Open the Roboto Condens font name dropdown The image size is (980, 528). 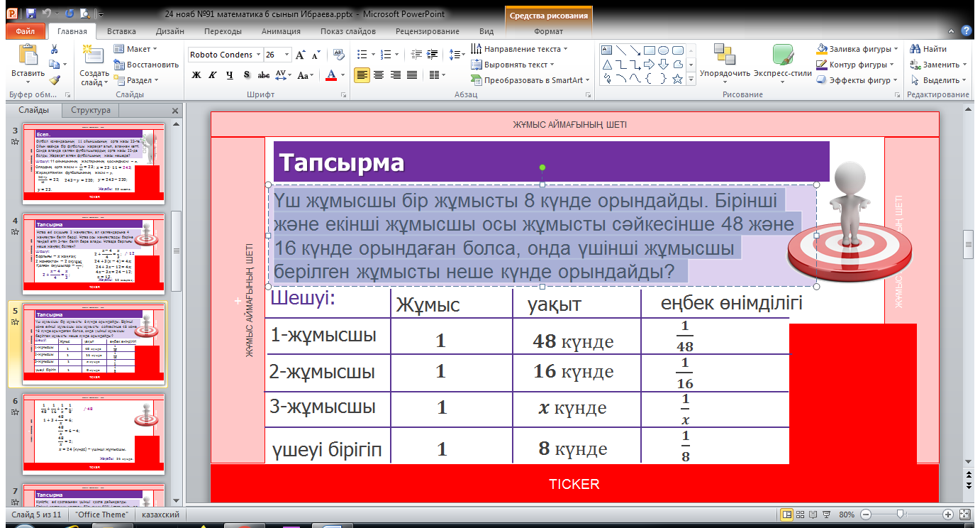[258, 55]
